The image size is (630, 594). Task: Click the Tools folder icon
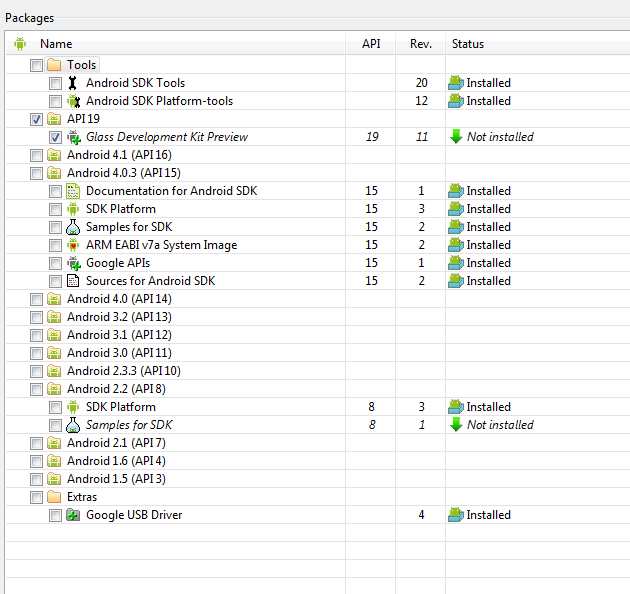(x=54, y=65)
